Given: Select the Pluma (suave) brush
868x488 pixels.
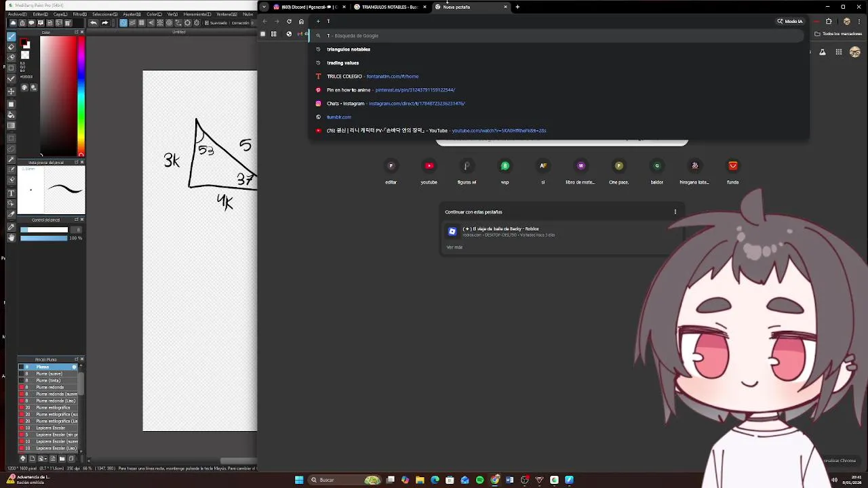Looking at the screenshot, I should tap(48, 373).
